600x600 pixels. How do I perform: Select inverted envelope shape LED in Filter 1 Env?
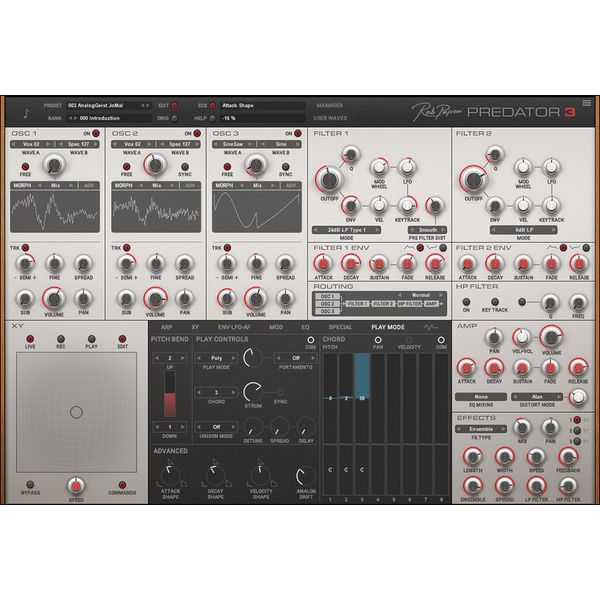click(443, 248)
